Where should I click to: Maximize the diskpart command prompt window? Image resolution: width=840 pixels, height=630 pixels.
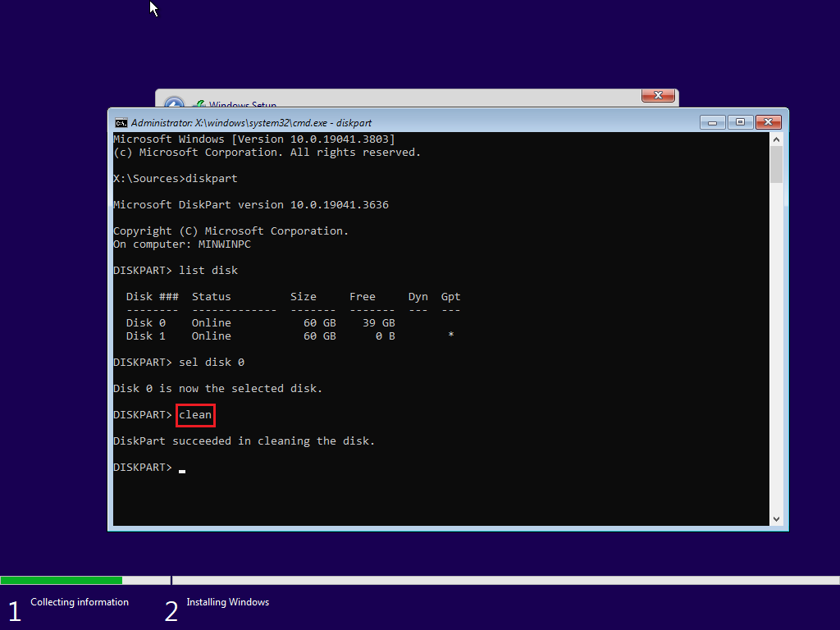tap(741, 123)
